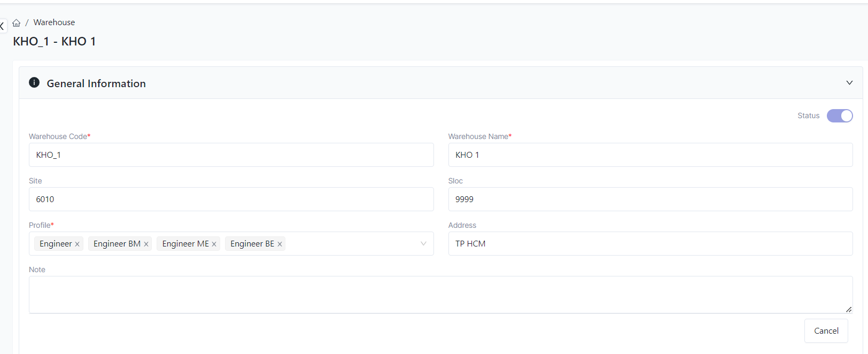868x354 pixels.
Task: Click the back chevron at left edge
Action: [x=2, y=26]
